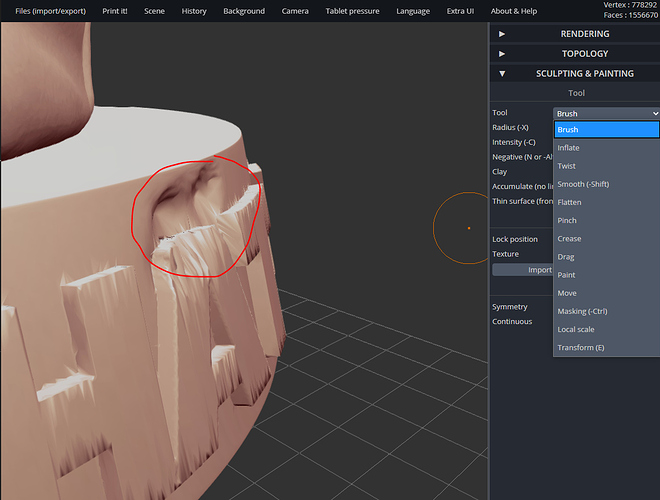Select the Flatten tool option
Screen dimensions: 660x500
coord(569,202)
